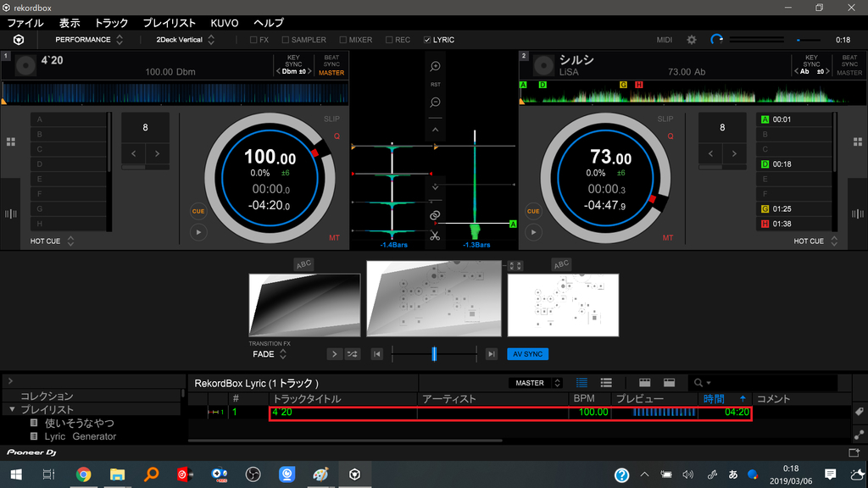Viewport: 868px width, 488px height.
Task: Click the video crossfader slider handle
Action: coord(434,354)
